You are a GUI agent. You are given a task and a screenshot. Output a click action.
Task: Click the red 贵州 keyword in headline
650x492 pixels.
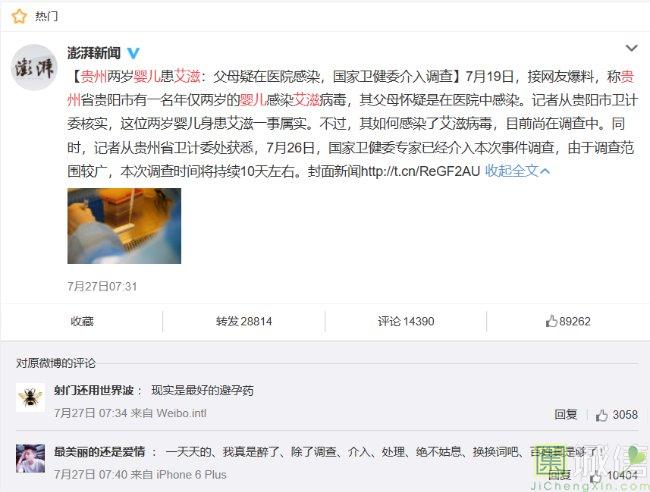[93, 76]
